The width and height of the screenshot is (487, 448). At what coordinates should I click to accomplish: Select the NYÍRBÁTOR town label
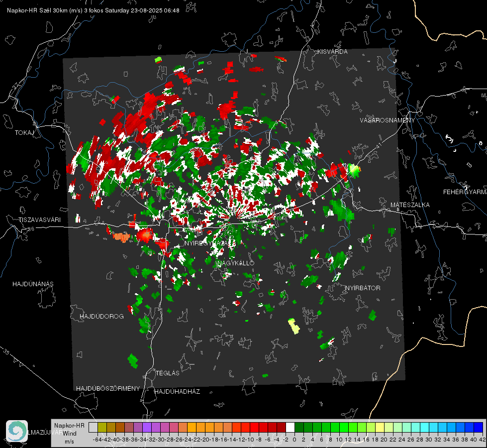tap(363, 288)
